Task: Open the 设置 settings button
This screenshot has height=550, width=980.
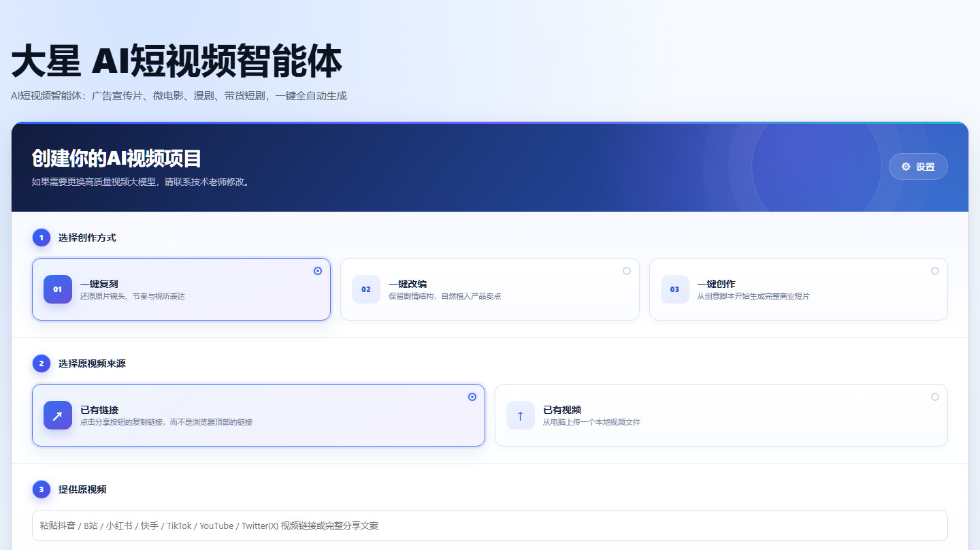Action: tap(918, 167)
